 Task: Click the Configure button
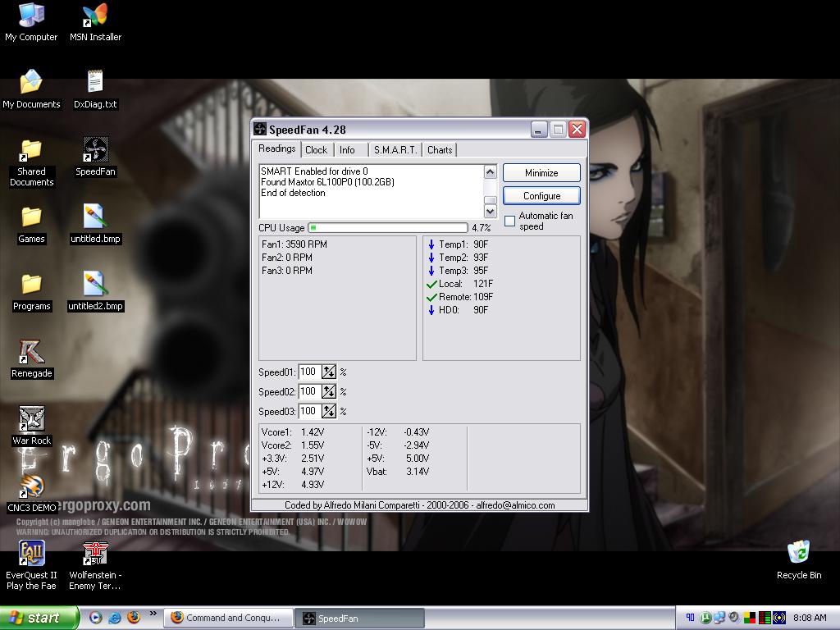click(541, 196)
